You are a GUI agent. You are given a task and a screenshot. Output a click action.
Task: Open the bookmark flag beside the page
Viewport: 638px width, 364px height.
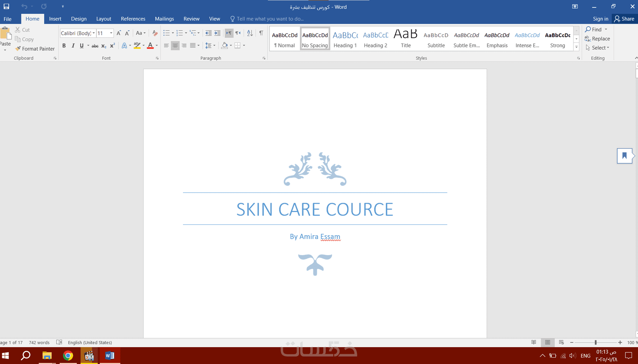point(624,156)
